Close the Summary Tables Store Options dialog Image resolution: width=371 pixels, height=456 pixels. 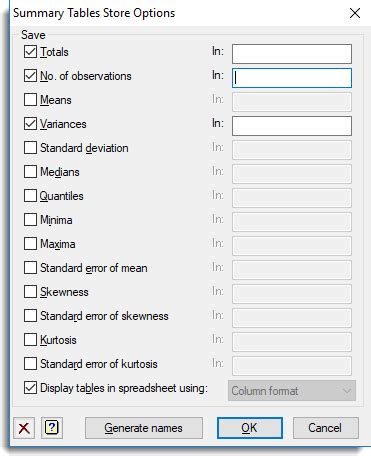click(x=355, y=13)
